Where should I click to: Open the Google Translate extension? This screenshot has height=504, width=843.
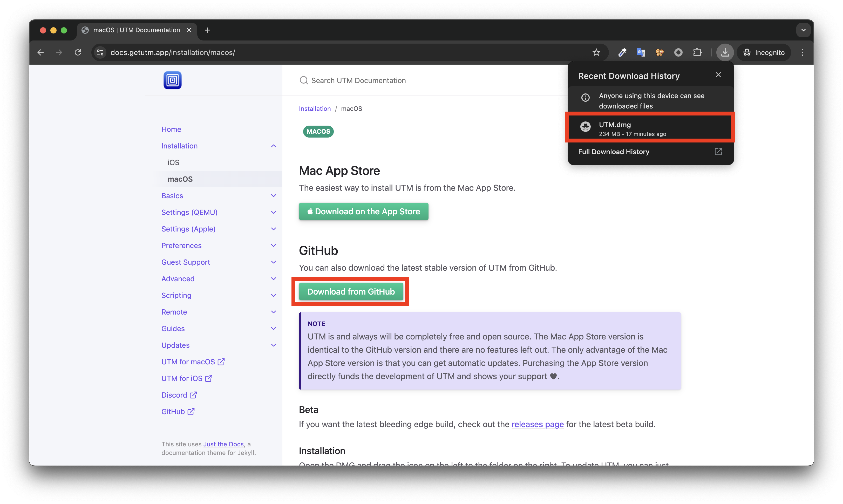click(641, 52)
